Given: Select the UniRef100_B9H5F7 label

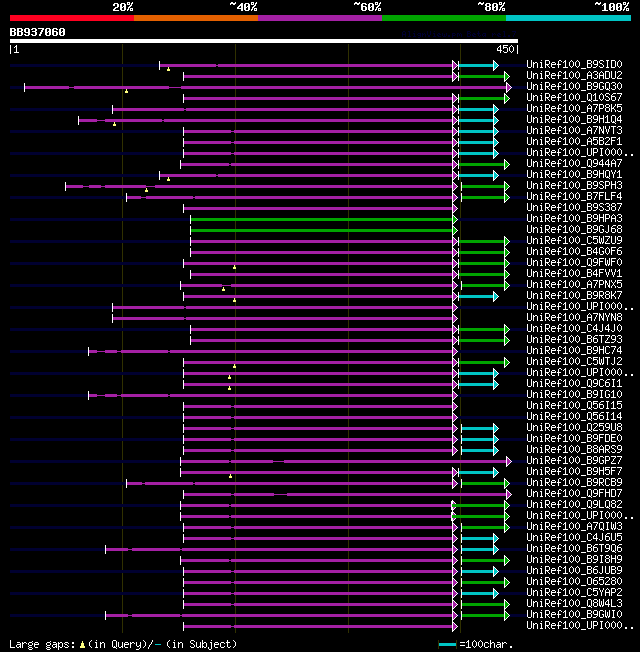Looking at the screenshot, I should (574, 472).
